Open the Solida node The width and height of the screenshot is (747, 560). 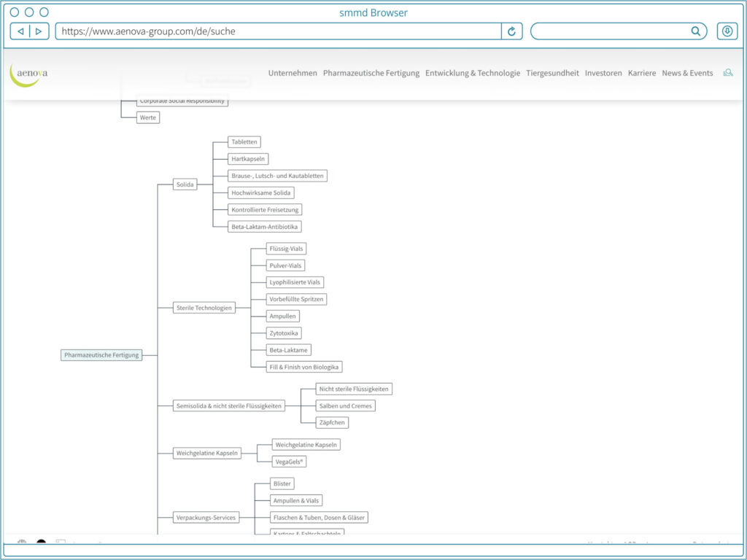pyautogui.click(x=185, y=184)
